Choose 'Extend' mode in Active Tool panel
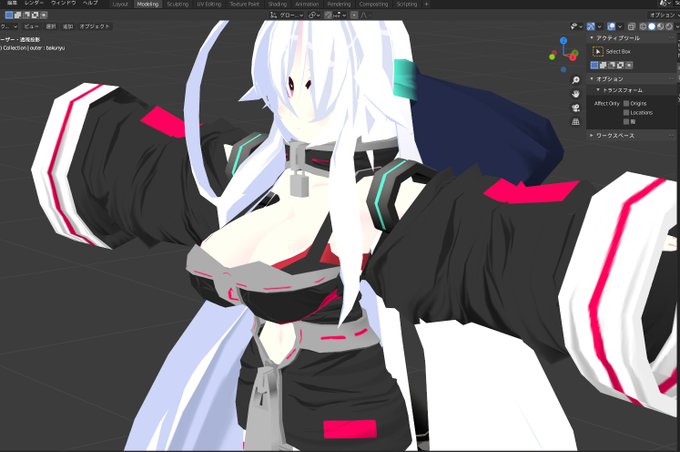Screen dimensions: 680x452 pos(603,65)
